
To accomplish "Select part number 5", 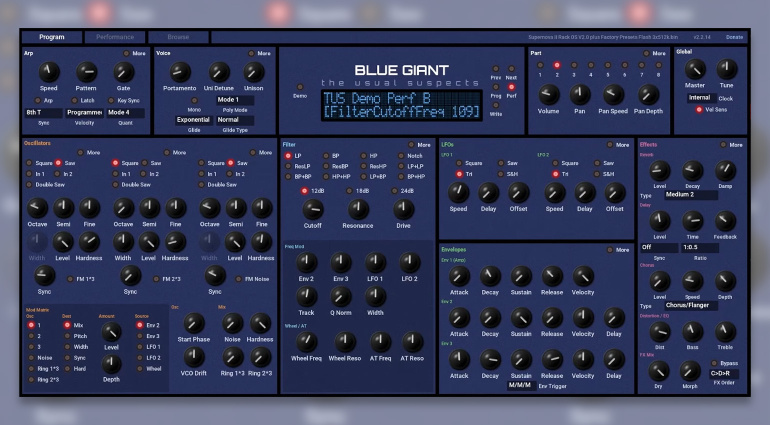I will pos(607,65).
